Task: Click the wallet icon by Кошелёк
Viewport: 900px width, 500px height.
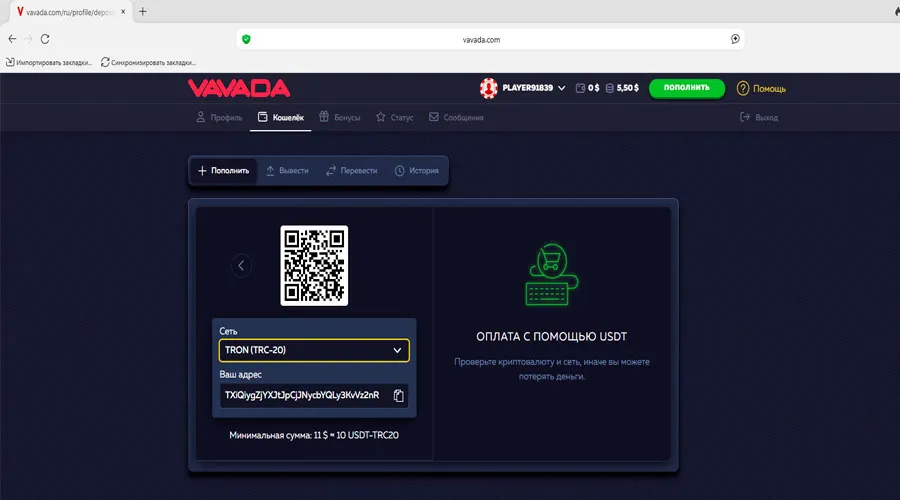Action: (262, 117)
